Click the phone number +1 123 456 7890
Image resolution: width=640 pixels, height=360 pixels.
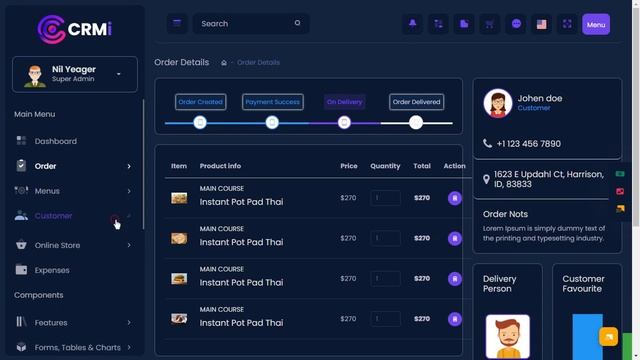pos(529,144)
